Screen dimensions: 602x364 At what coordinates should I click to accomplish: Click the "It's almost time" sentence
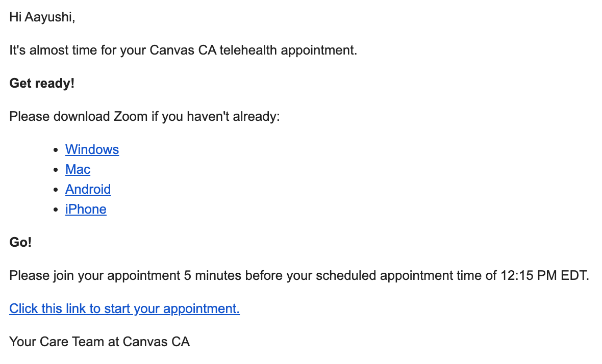[183, 50]
